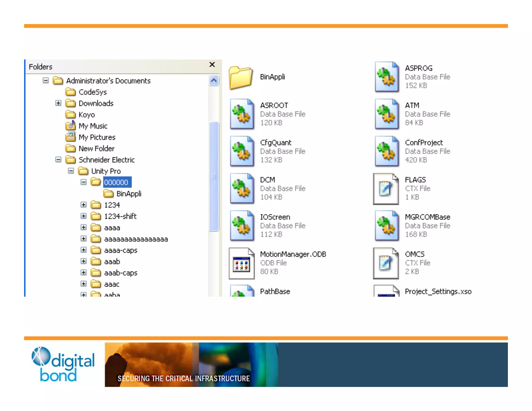Expand the 1234-shift folder node
This screenshot has height=411, width=532.
point(83,216)
